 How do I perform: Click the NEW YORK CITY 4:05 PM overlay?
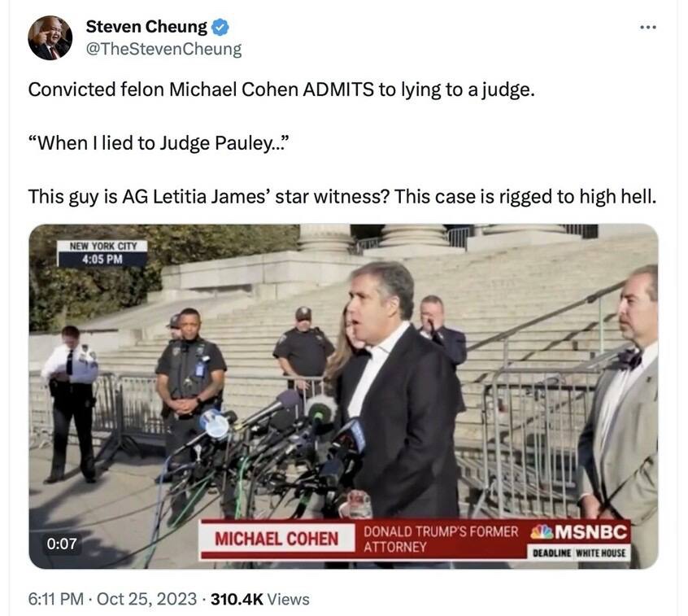(x=102, y=253)
